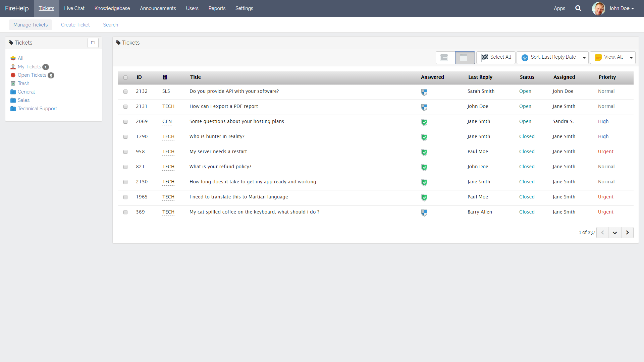Image resolution: width=644 pixels, height=362 pixels.
Task: Click answered green shield for ticket 2130
Action: pyautogui.click(x=424, y=183)
